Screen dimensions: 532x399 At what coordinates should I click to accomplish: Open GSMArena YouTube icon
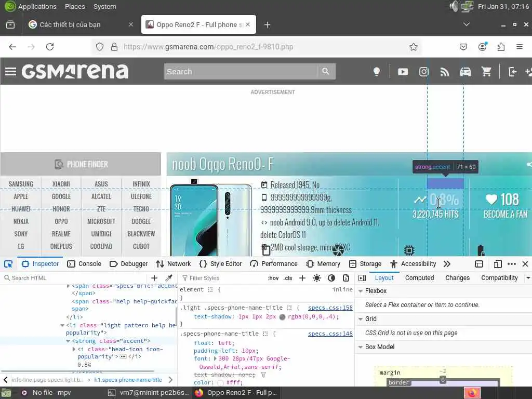403,72
